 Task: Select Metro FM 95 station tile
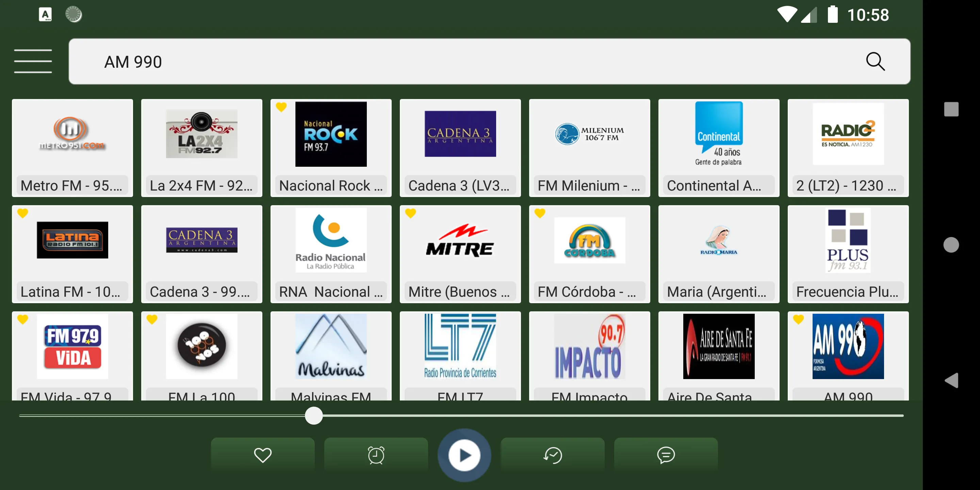pyautogui.click(x=72, y=148)
